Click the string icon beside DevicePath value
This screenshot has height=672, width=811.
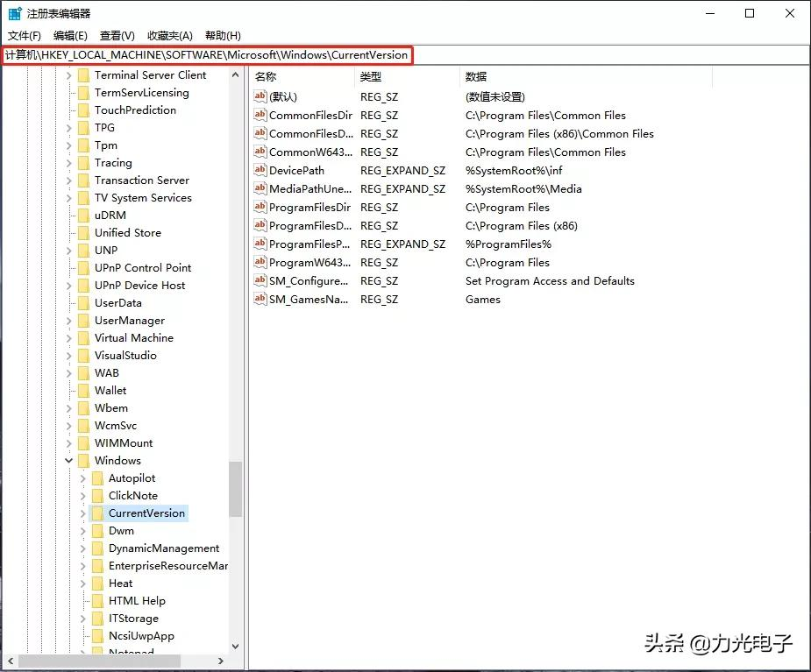point(260,171)
